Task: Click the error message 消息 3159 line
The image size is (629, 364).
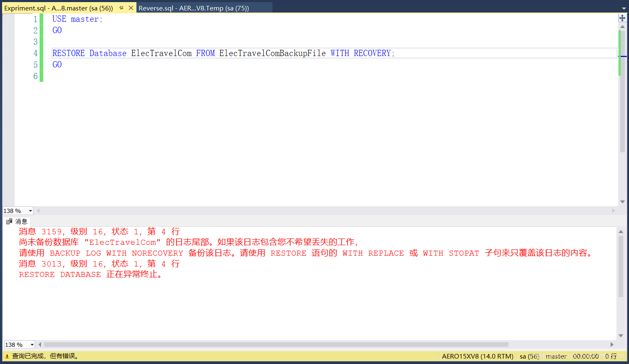Action: (99, 231)
